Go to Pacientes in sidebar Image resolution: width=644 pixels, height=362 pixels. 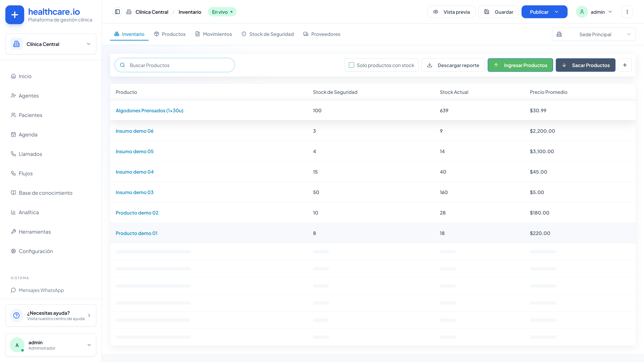[31, 115]
